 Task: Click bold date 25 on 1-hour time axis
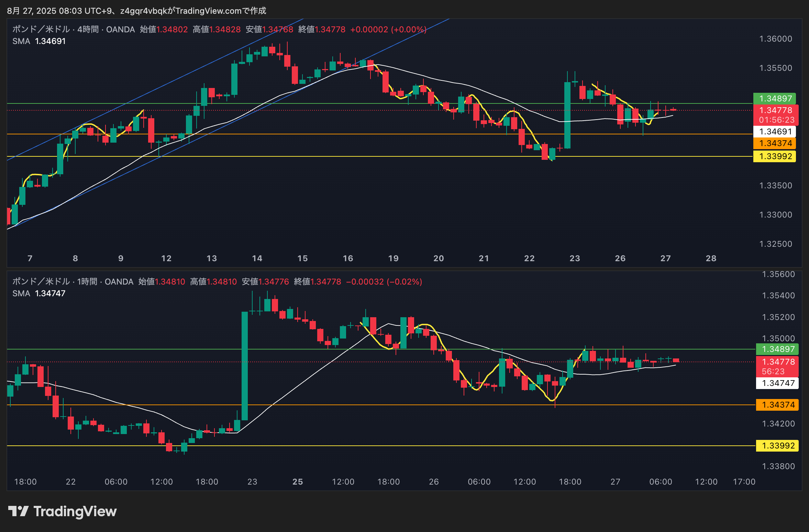[298, 482]
